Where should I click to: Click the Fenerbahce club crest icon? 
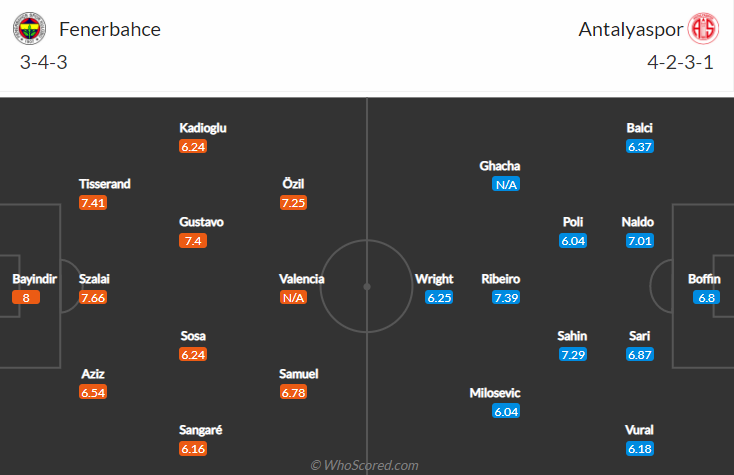30,29
